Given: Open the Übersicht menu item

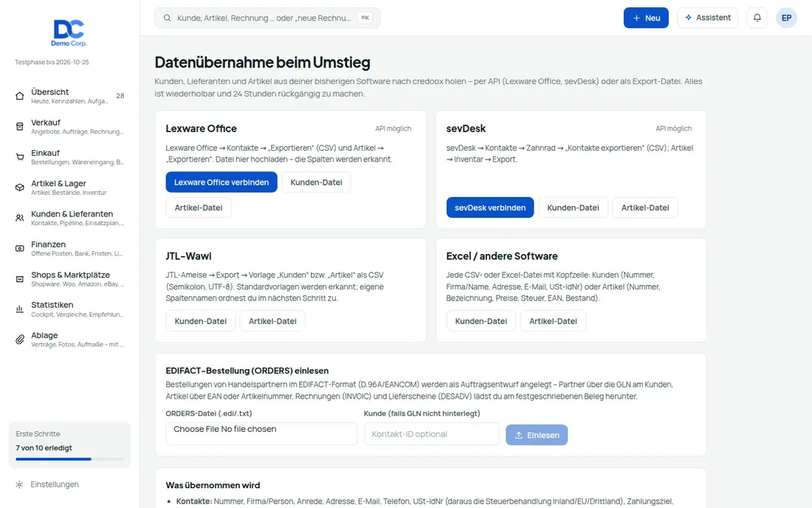Looking at the screenshot, I should tap(70, 96).
